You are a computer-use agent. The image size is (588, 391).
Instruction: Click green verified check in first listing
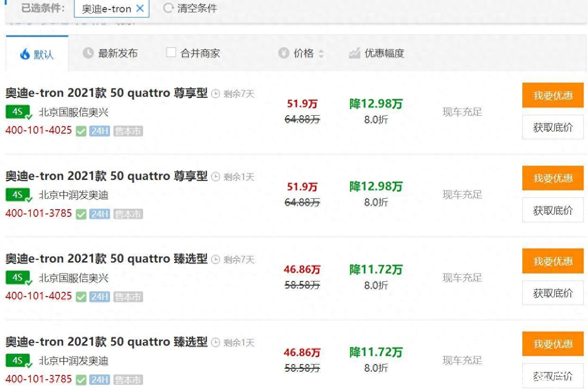(x=81, y=131)
